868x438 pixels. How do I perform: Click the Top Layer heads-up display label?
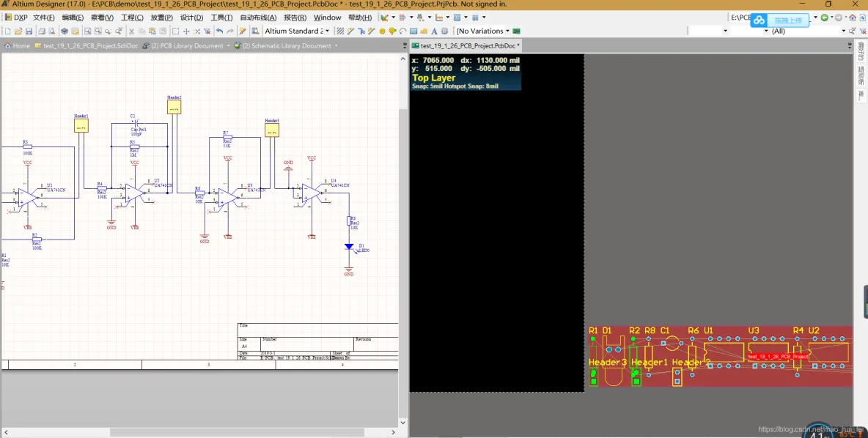click(x=433, y=78)
